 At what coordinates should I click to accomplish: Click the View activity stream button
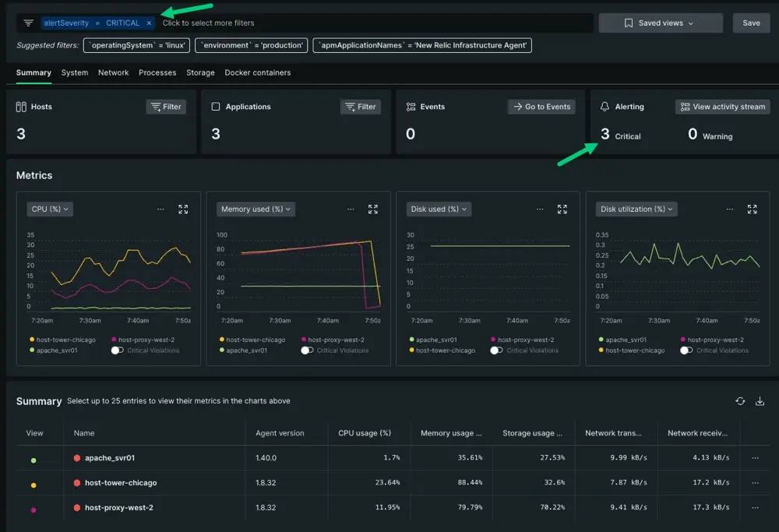click(x=722, y=107)
